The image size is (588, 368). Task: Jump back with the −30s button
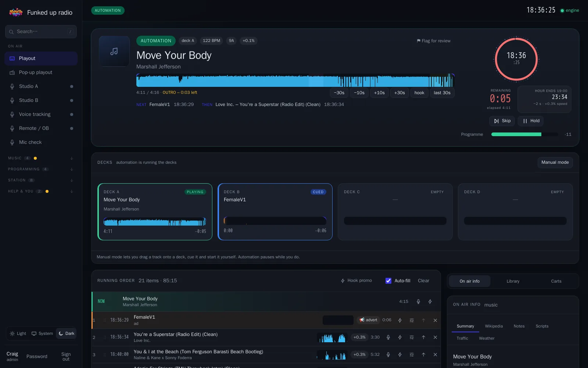point(339,93)
